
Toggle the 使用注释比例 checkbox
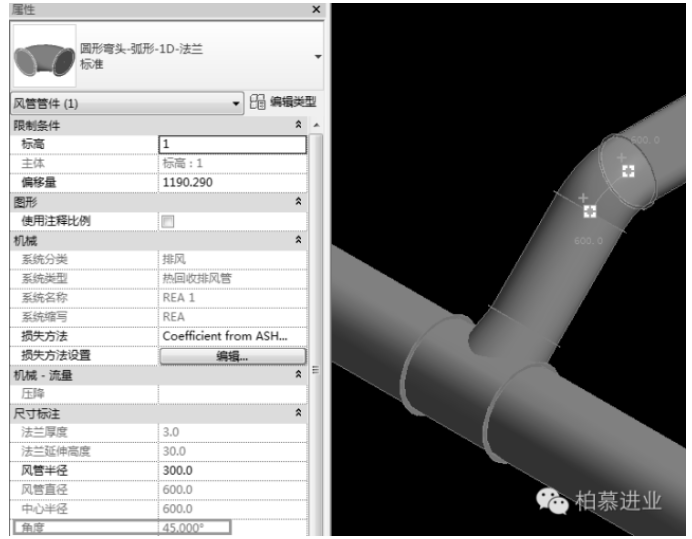coord(168,221)
